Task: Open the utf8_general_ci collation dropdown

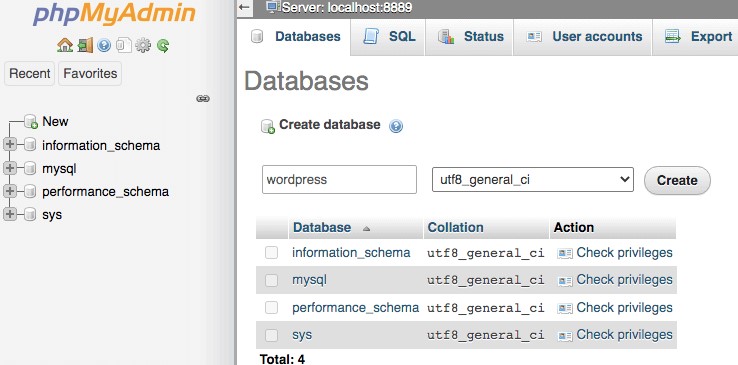Action: (x=533, y=180)
